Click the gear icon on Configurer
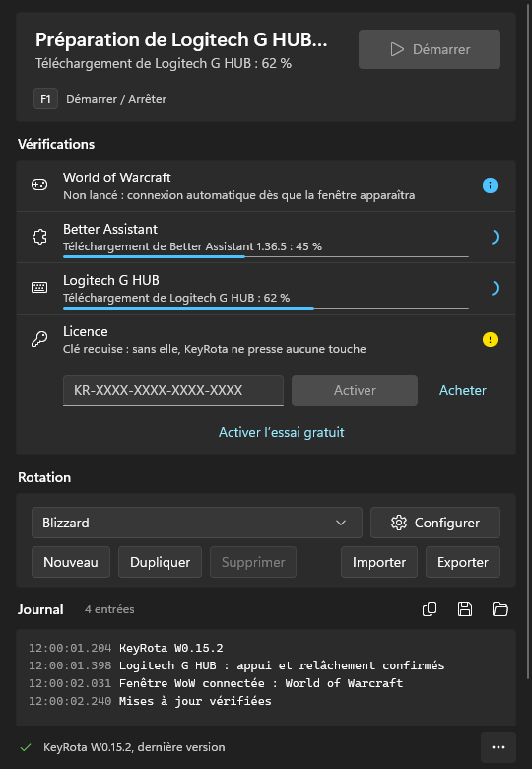Viewport: 532px width, 769px height. tap(399, 523)
